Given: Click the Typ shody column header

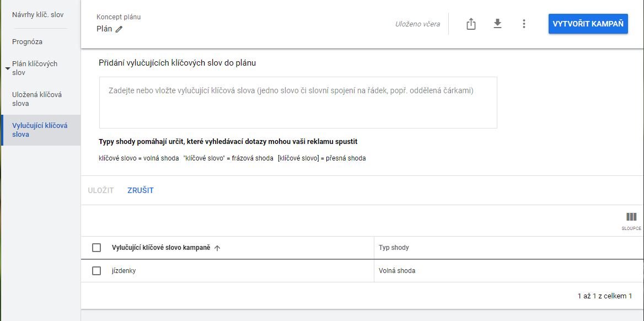Looking at the screenshot, I should coord(394,248).
